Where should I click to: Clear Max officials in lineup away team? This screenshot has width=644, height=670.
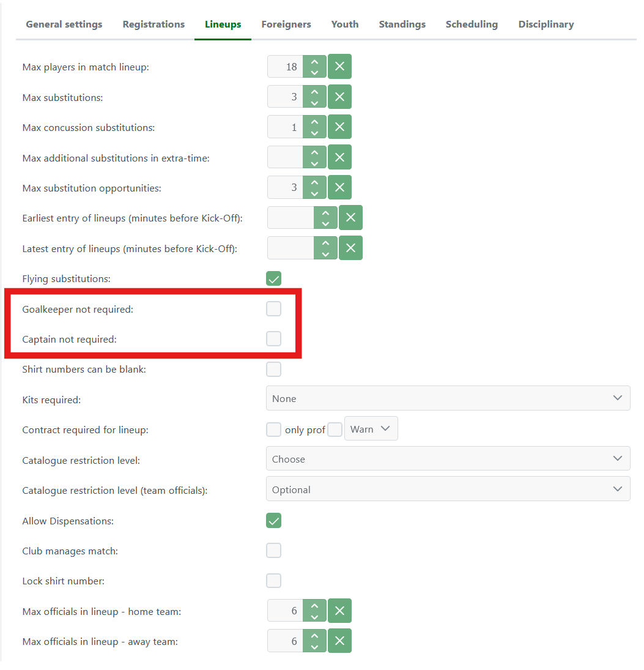(339, 641)
